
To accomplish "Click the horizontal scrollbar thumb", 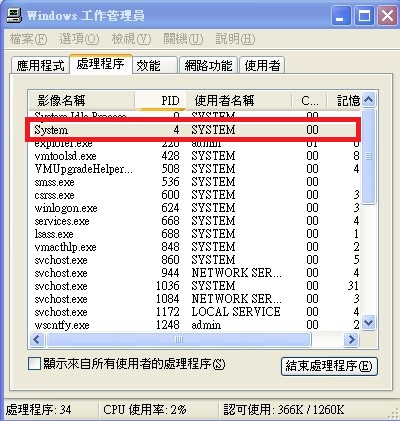I will click(x=179, y=340).
